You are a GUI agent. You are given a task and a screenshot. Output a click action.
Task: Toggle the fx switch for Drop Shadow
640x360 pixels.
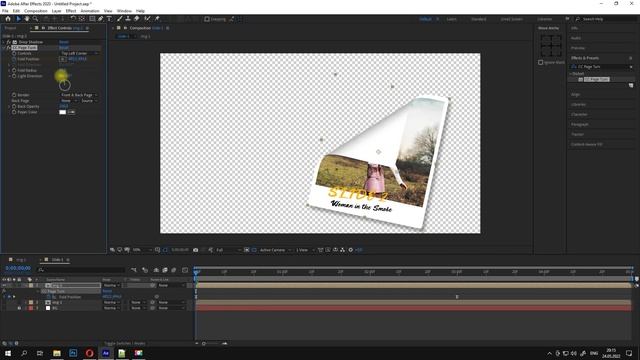(9, 42)
